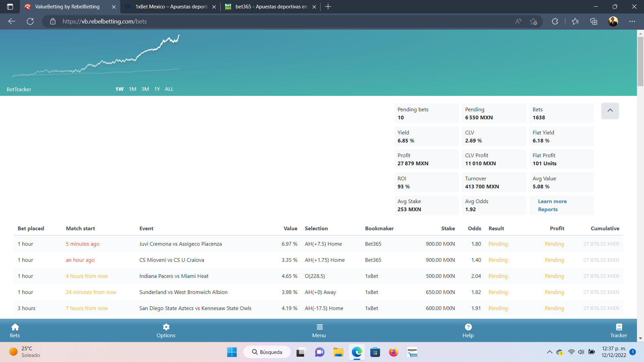Sort by Odds column header
This screenshot has height=362, width=644.
[475, 229]
